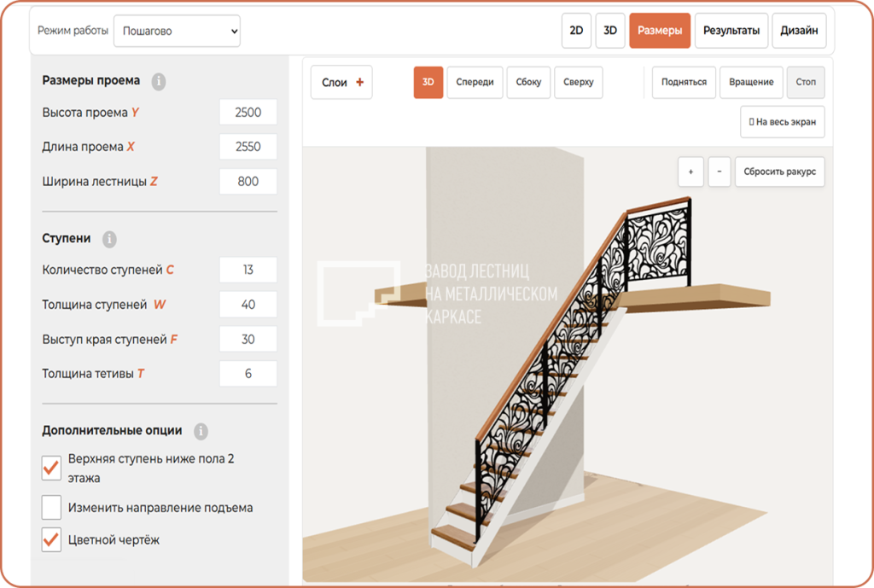Show the Спереди front view
Screen dimensions: 874x588
475,83
